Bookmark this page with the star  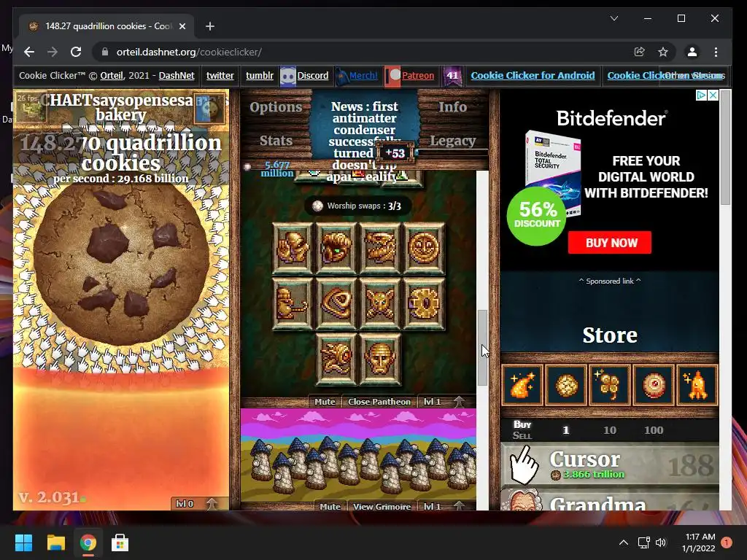tap(662, 52)
